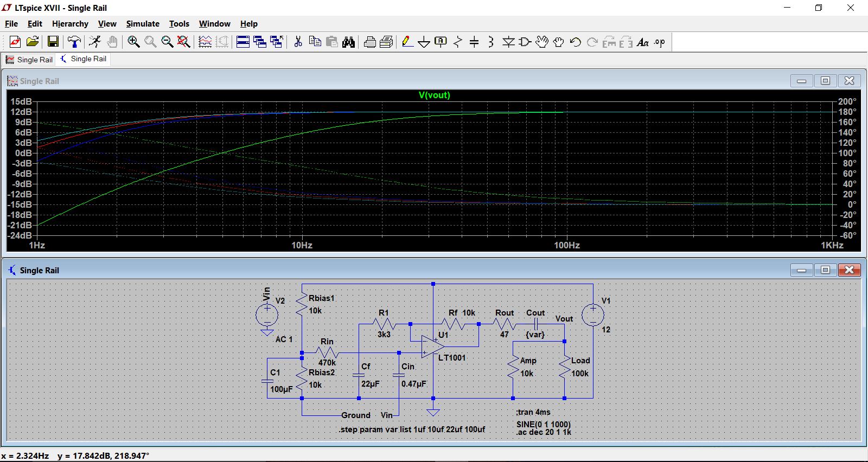Switch to the Single Rail waveform tab

tap(29, 59)
